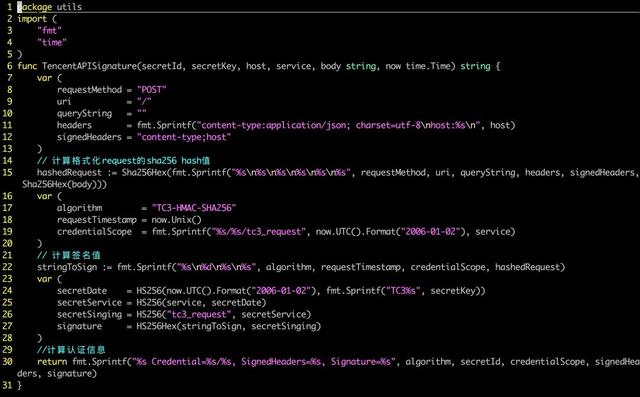Click the return keyword on line 30
Image resolution: width=640 pixels, height=397 pixels.
tap(52, 362)
